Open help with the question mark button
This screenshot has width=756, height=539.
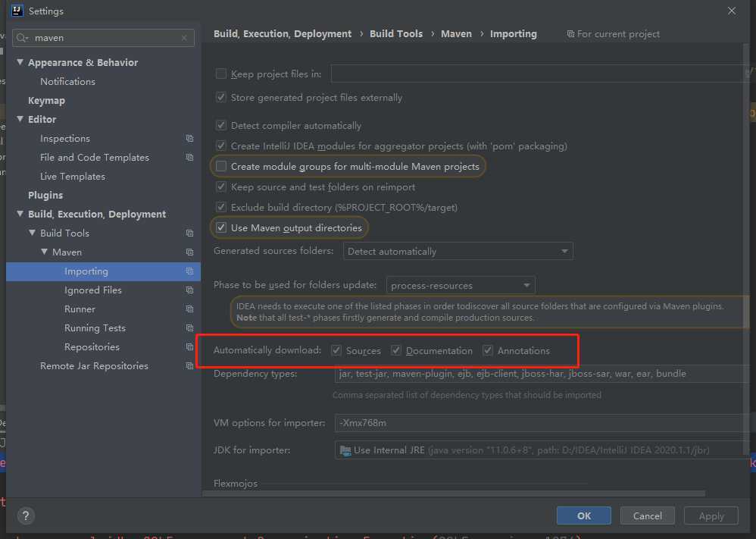coord(26,515)
